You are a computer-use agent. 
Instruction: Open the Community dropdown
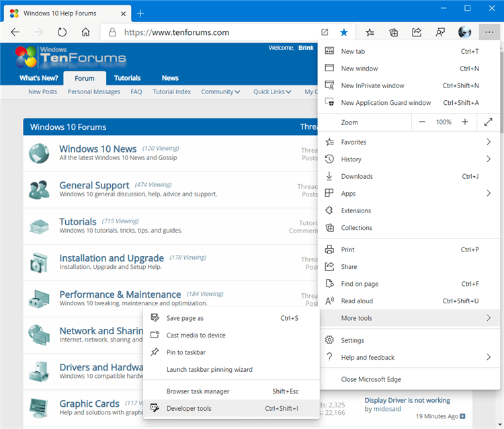[x=220, y=91]
